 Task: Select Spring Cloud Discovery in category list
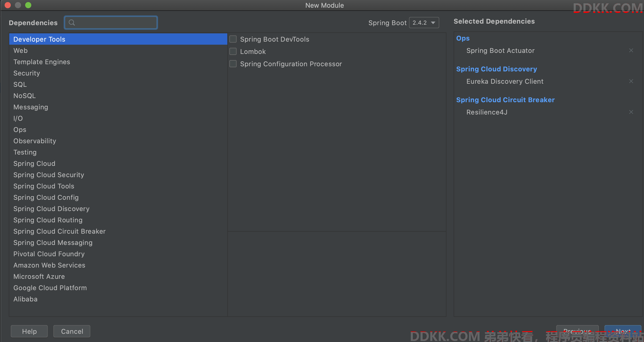pyautogui.click(x=118, y=208)
